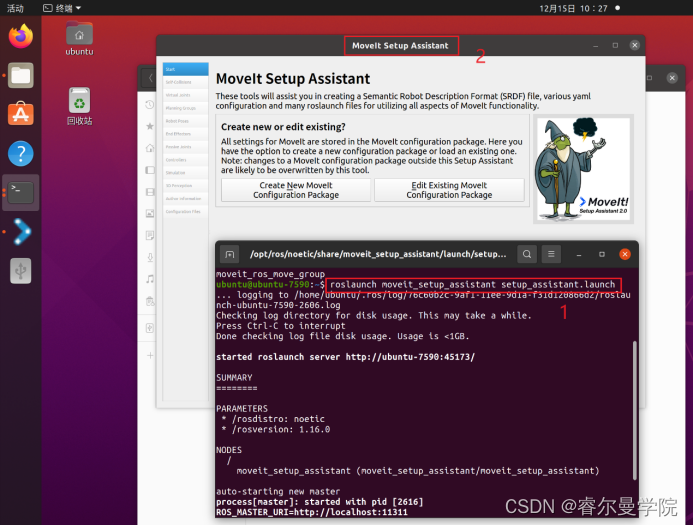
Task: Open the Files app in the dock
Action: pos(20,76)
